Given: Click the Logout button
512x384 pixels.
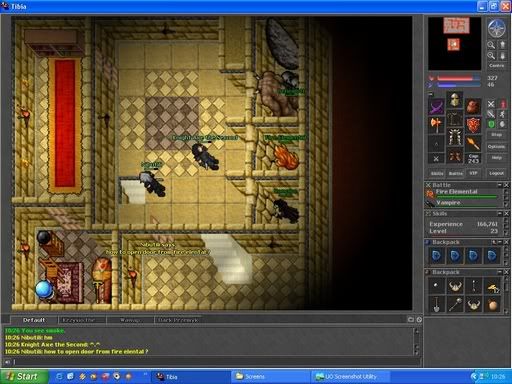Looking at the screenshot, I should 496,173.
